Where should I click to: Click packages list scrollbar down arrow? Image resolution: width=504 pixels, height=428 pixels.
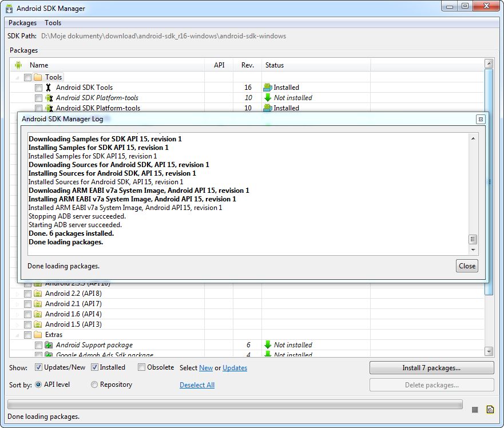[x=489, y=351]
